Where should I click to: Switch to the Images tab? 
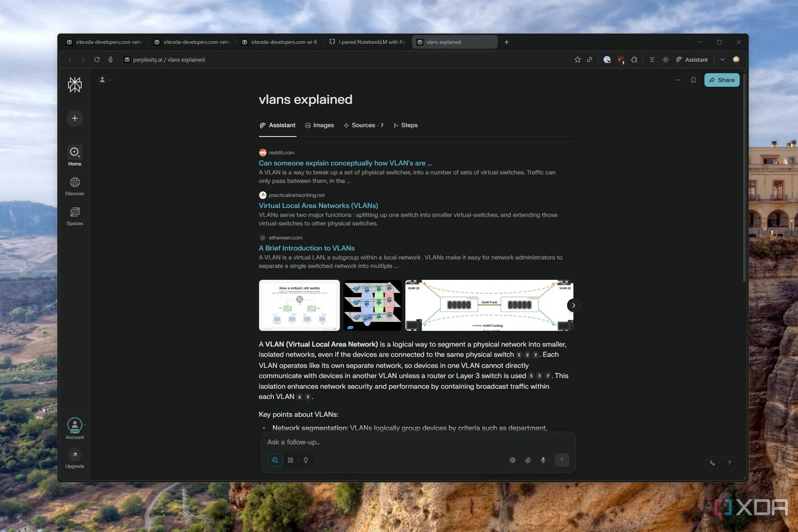(319, 125)
